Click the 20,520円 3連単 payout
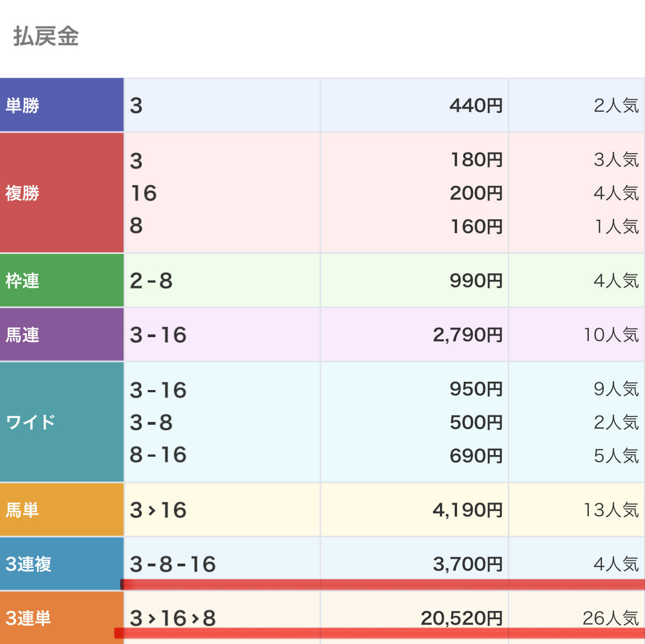The width and height of the screenshot is (645, 644). tap(462, 618)
